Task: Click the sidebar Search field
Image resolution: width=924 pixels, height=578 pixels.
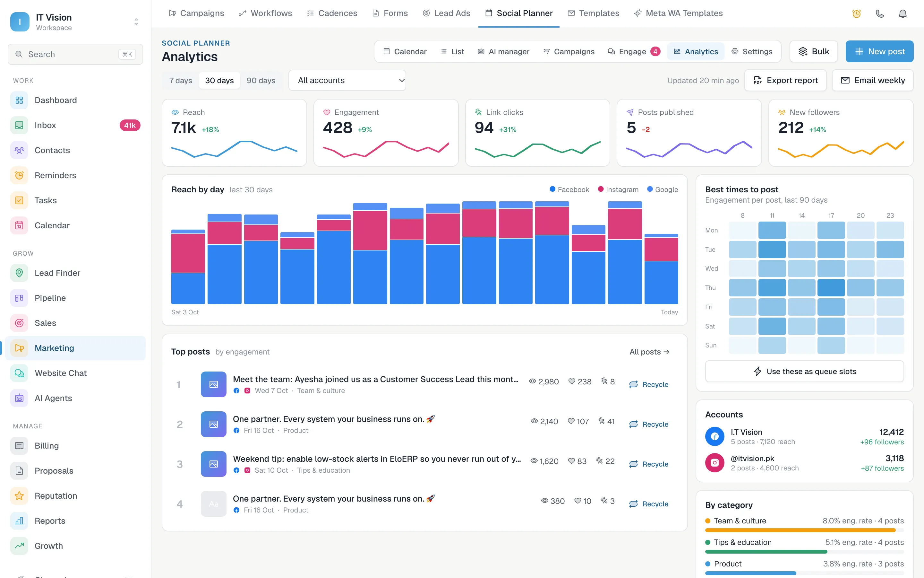Action: [x=75, y=54]
